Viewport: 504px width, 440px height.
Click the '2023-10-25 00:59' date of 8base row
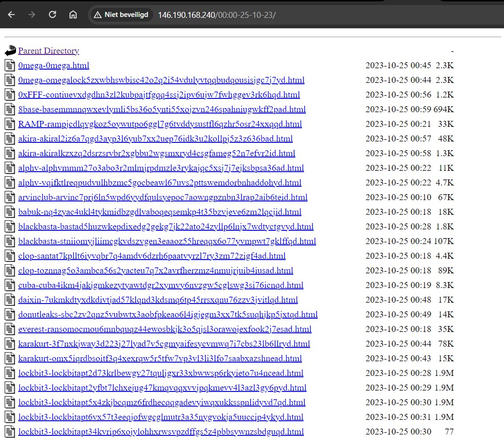pyautogui.click(x=398, y=109)
